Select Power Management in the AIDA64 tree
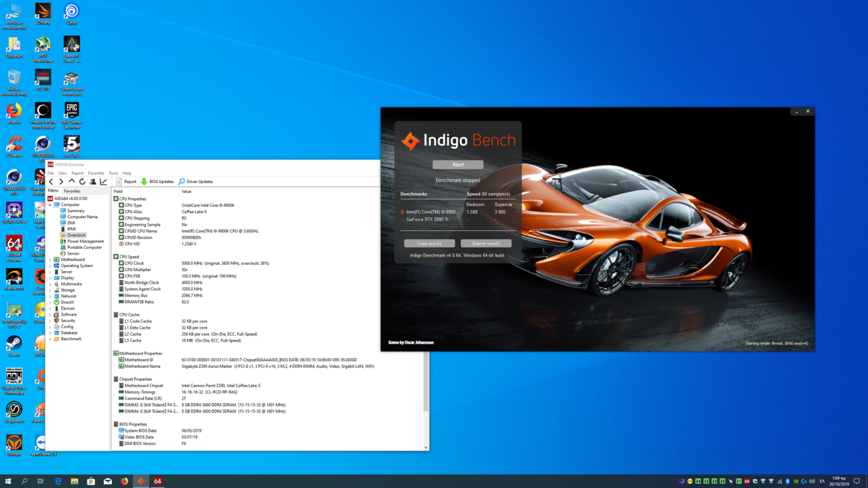The height and width of the screenshot is (488, 868). tap(85, 241)
